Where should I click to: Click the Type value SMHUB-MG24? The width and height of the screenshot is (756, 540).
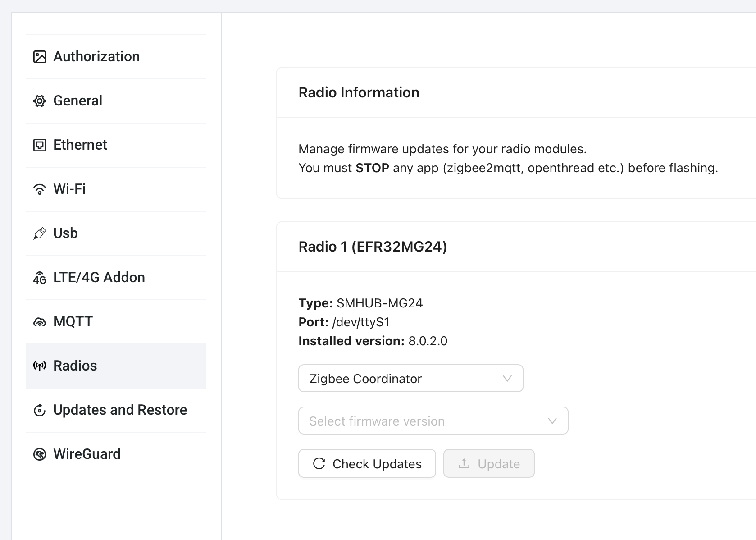pos(379,303)
